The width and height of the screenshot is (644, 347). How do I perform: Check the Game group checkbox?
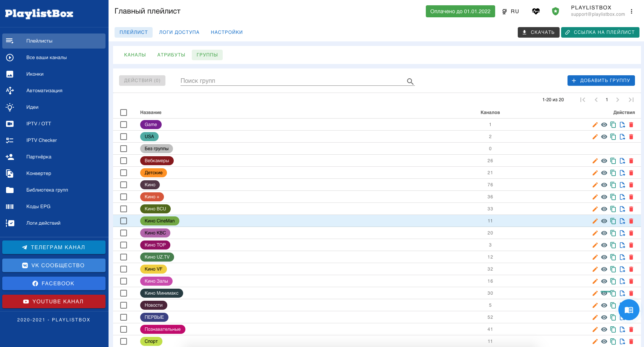click(x=124, y=125)
